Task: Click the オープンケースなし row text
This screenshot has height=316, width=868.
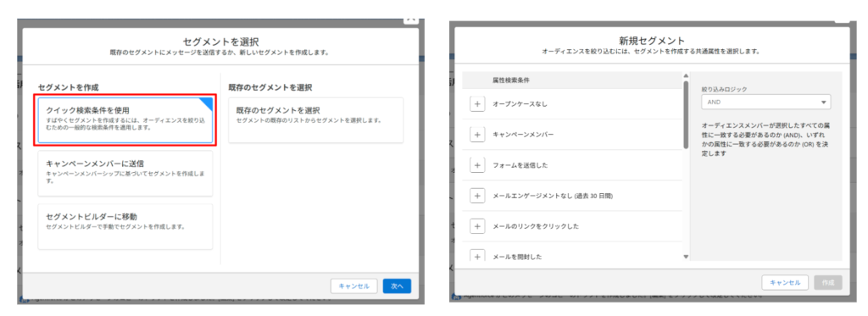Action: pos(520,104)
